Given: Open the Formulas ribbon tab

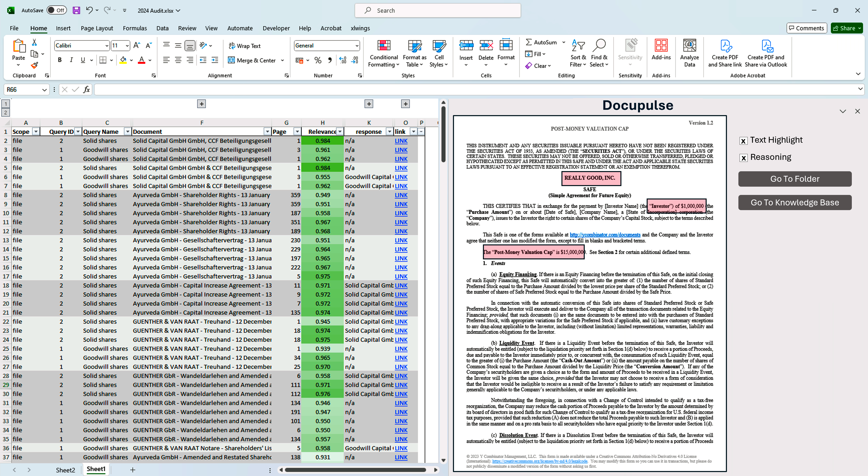Looking at the screenshot, I should point(135,28).
